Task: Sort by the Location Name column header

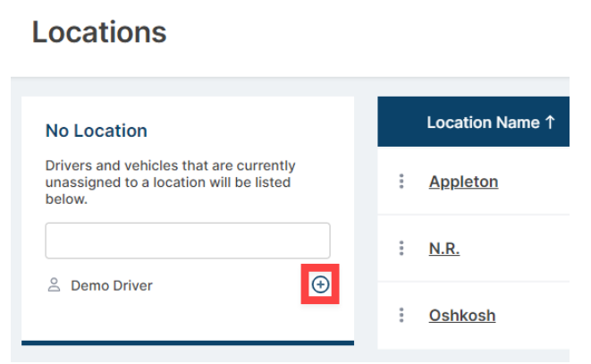Action: pyautogui.click(x=483, y=123)
